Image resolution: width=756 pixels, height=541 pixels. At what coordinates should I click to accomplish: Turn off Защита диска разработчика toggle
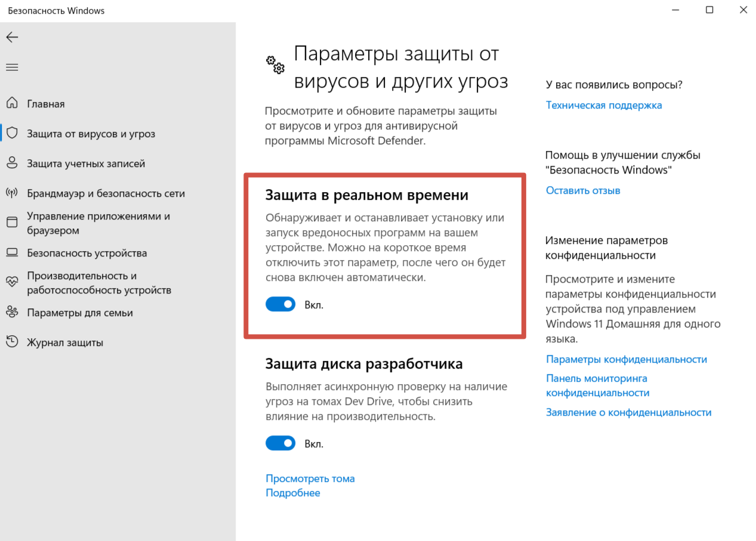click(x=280, y=443)
